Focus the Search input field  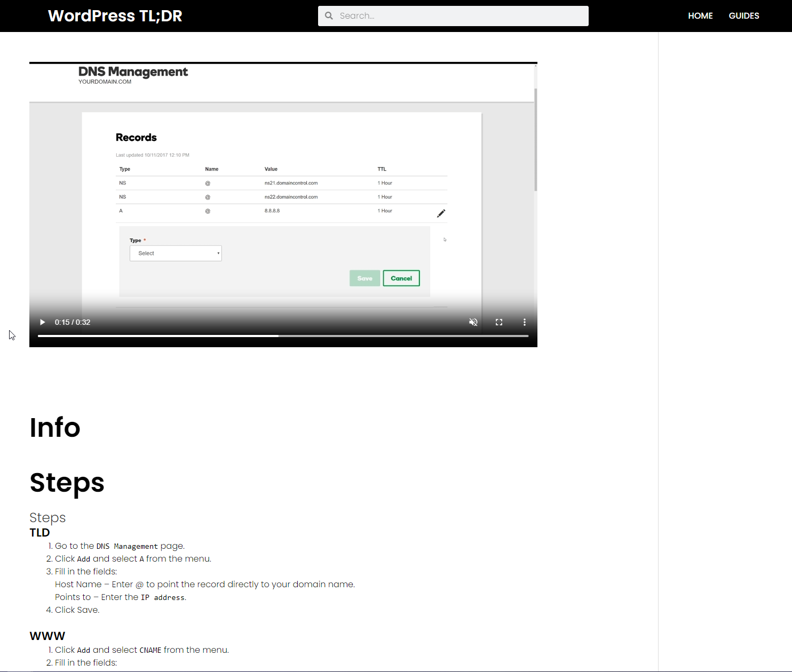click(x=453, y=16)
